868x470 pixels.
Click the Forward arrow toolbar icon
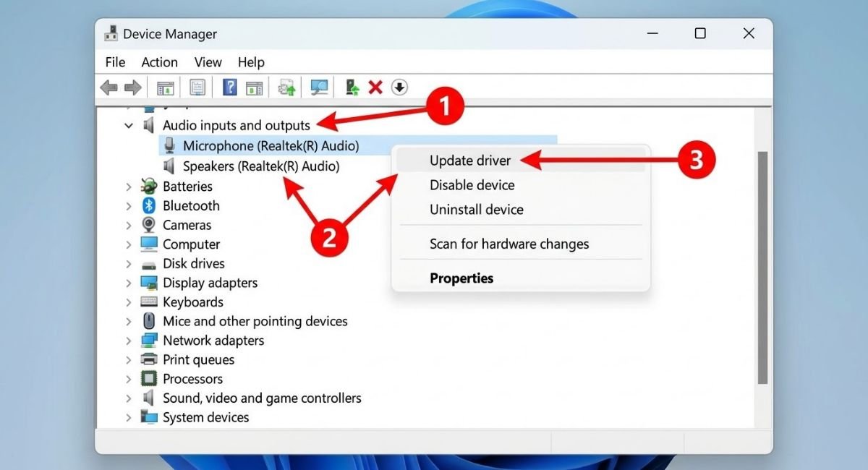tap(132, 88)
